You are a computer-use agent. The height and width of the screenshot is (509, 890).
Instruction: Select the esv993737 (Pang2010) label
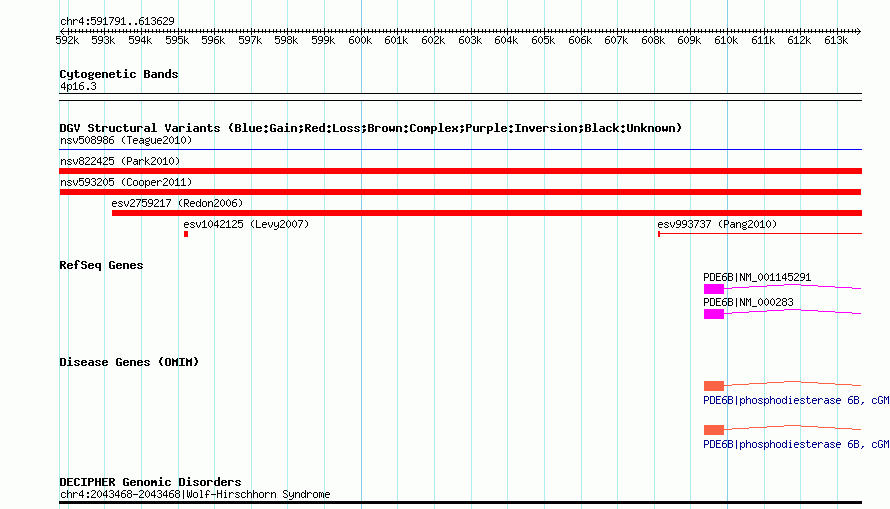coord(717,224)
